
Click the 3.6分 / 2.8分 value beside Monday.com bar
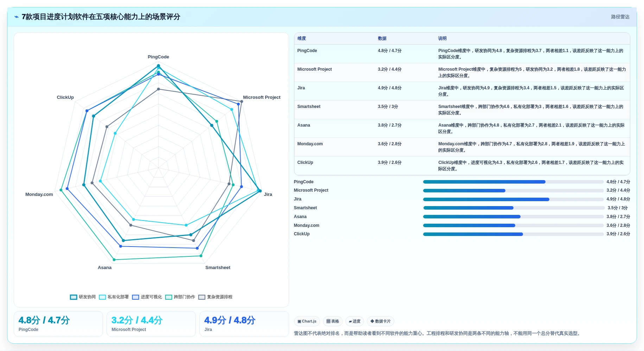tap(618, 225)
